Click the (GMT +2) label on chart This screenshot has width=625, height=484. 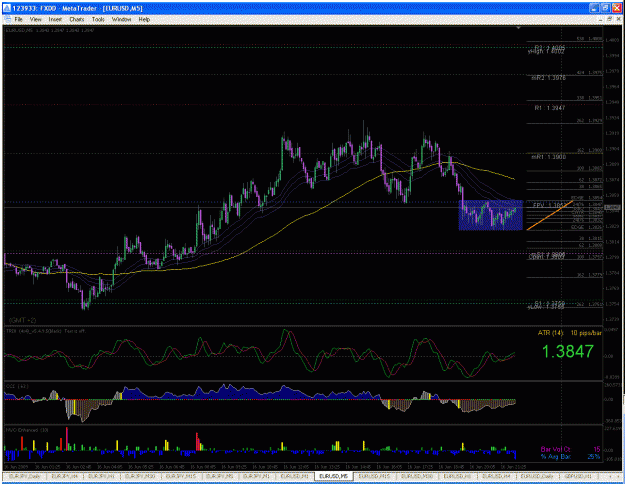[22, 320]
